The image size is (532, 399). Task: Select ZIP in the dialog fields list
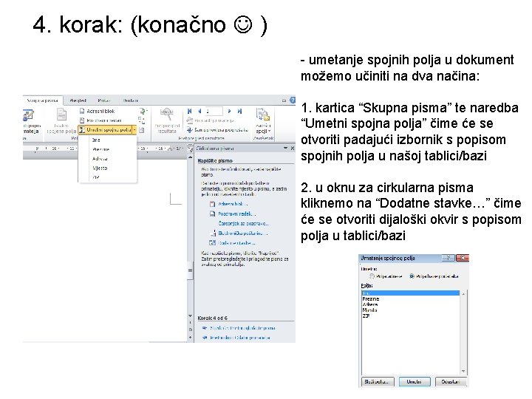[411, 316]
